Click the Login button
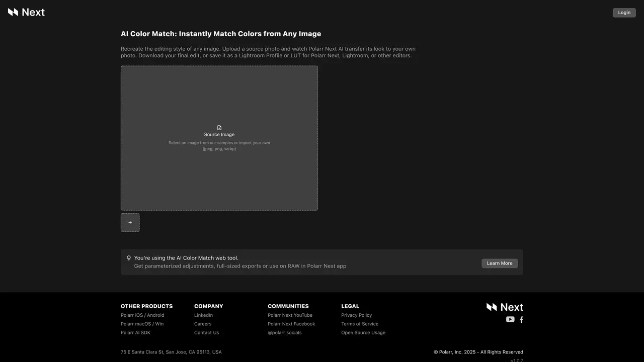 [x=624, y=13]
